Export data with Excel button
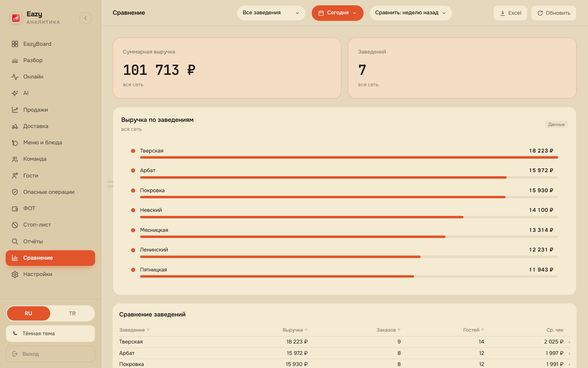The width and height of the screenshot is (588, 368). coord(510,13)
